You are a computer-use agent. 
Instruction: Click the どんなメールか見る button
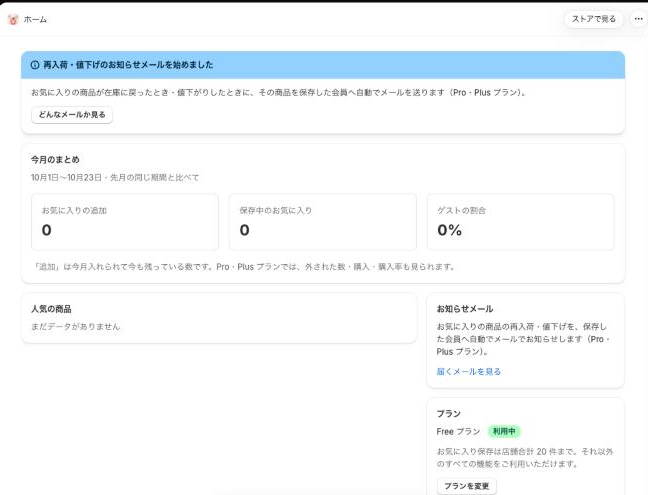tap(72, 114)
